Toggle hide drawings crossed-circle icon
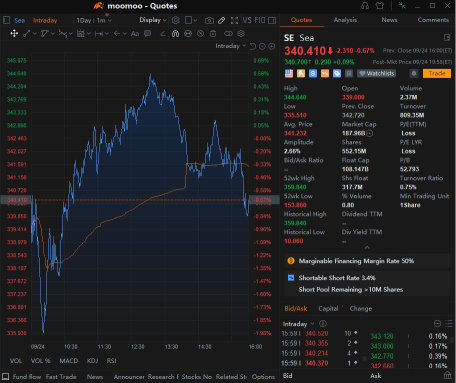Image resolution: width=456 pixels, height=383 pixels. click(200, 33)
